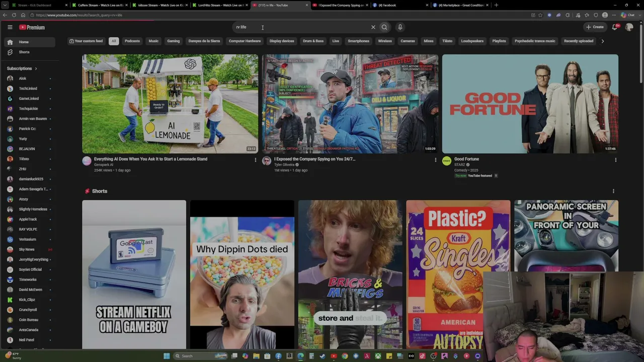Switch to the Cuffem Stream browser tab
The image size is (644, 362).
click(x=100, y=5)
